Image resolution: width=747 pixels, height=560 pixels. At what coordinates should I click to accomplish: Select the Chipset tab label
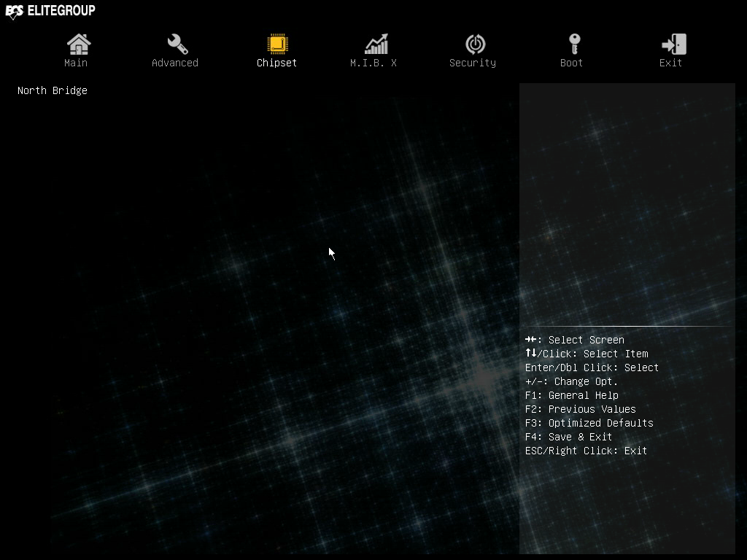pyautogui.click(x=276, y=63)
